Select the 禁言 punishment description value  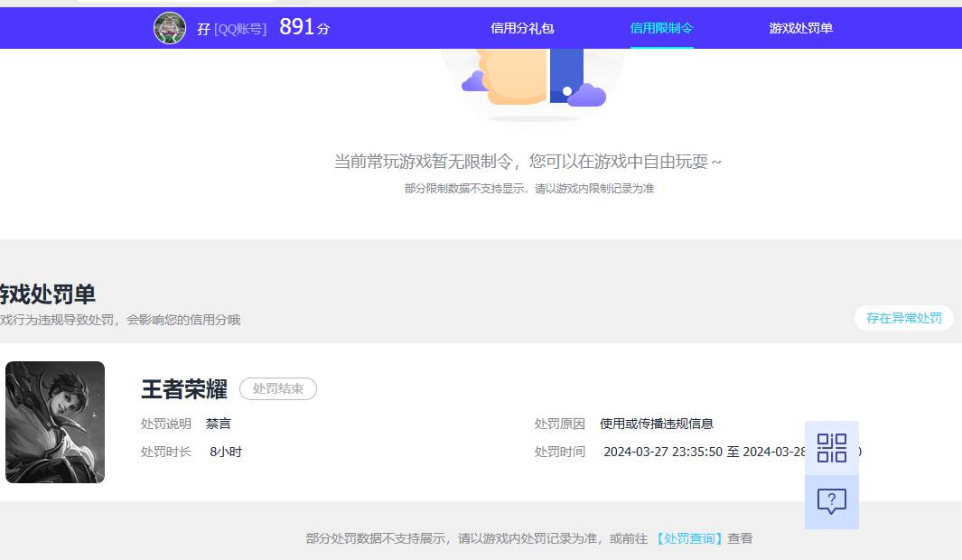(219, 424)
